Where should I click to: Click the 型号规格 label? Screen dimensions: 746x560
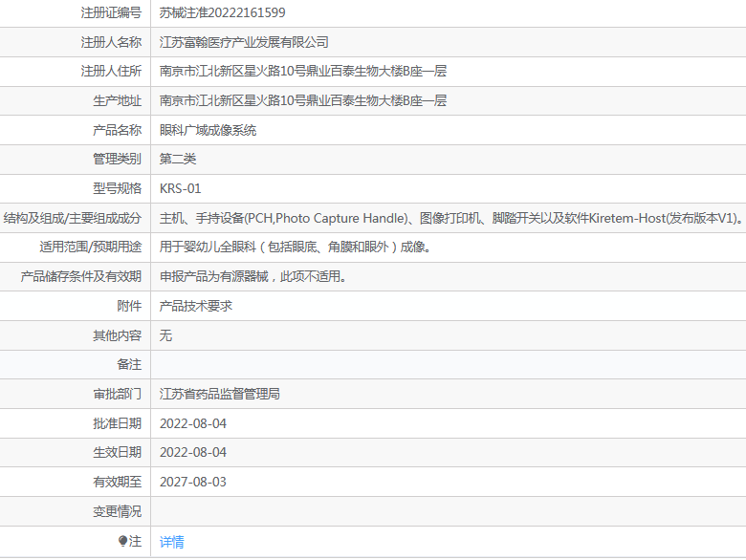pyautogui.click(x=117, y=188)
